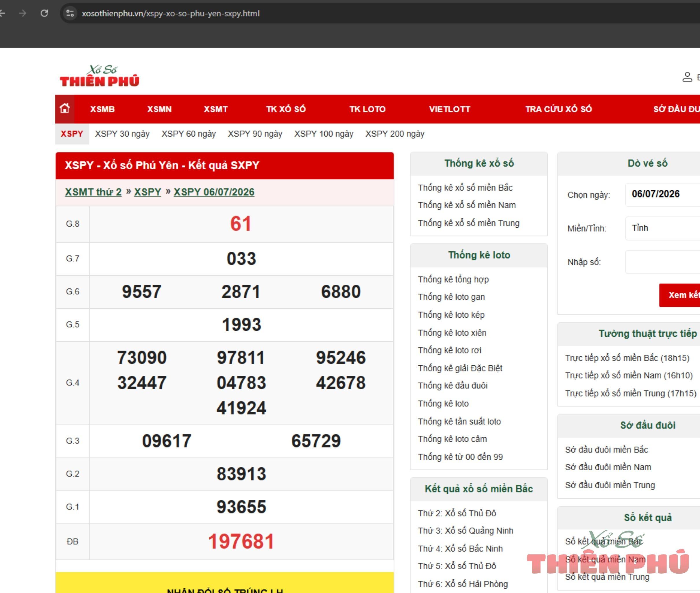Click the Xem kết quả red button
The image size is (700, 593).
679,295
